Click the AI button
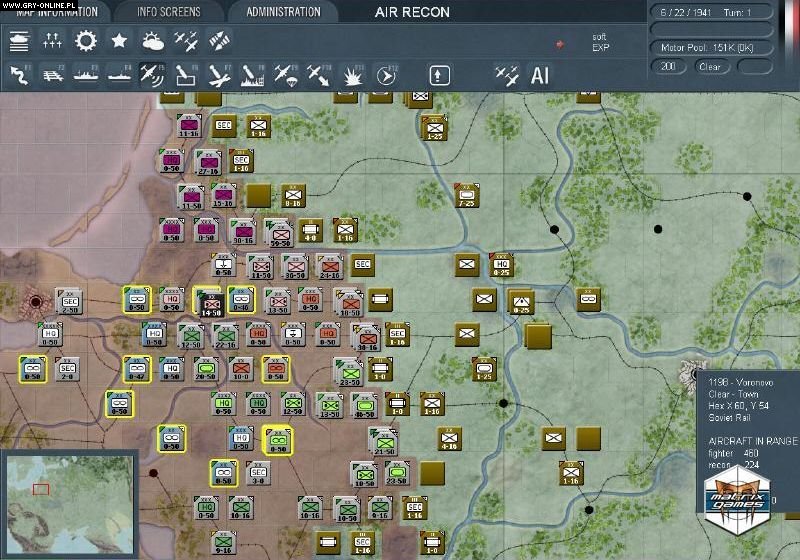800x560 pixels. (x=540, y=75)
